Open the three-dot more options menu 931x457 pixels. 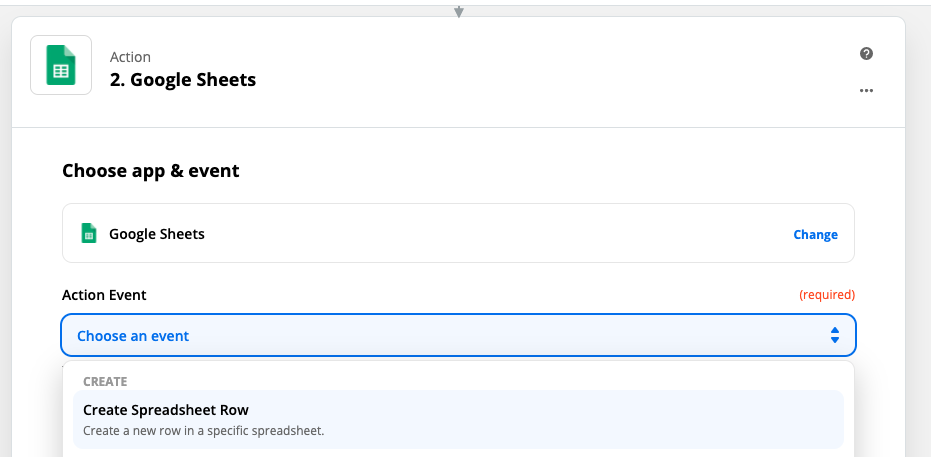(866, 91)
